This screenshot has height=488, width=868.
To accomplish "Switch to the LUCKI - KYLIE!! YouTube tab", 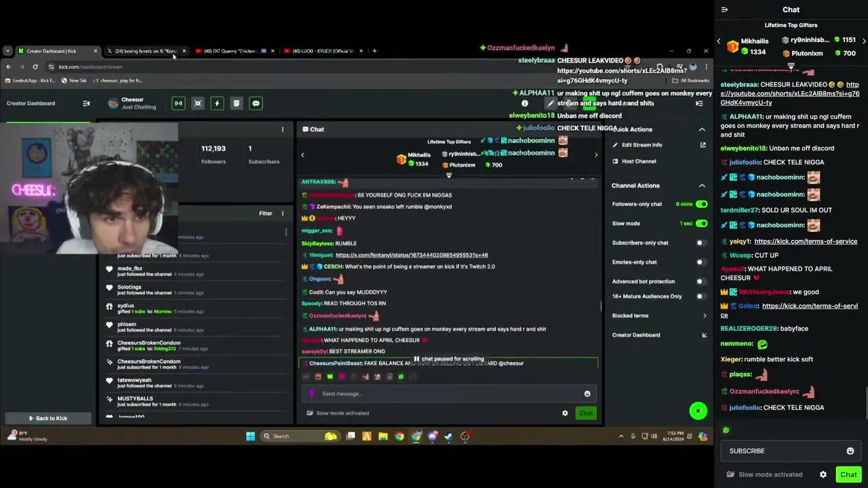I will click(323, 51).
